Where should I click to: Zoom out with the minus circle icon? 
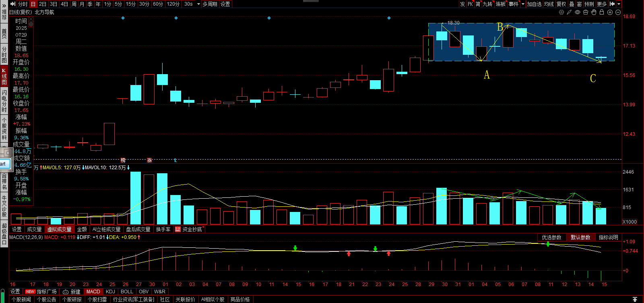click(x=618, y=12)
